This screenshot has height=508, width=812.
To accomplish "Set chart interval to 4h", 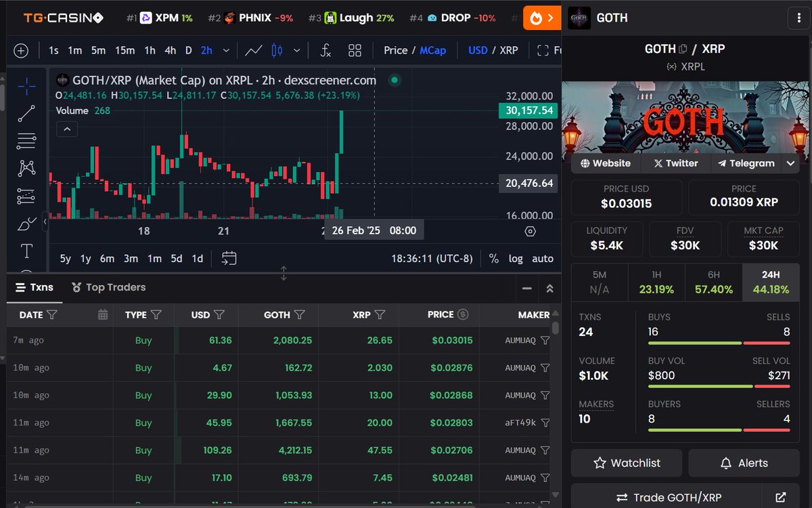I will coord(171,50).
